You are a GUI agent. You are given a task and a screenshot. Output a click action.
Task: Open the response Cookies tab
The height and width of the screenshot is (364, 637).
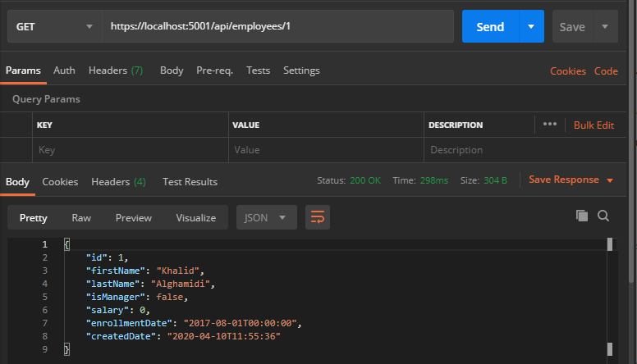(x=60, y=182)
